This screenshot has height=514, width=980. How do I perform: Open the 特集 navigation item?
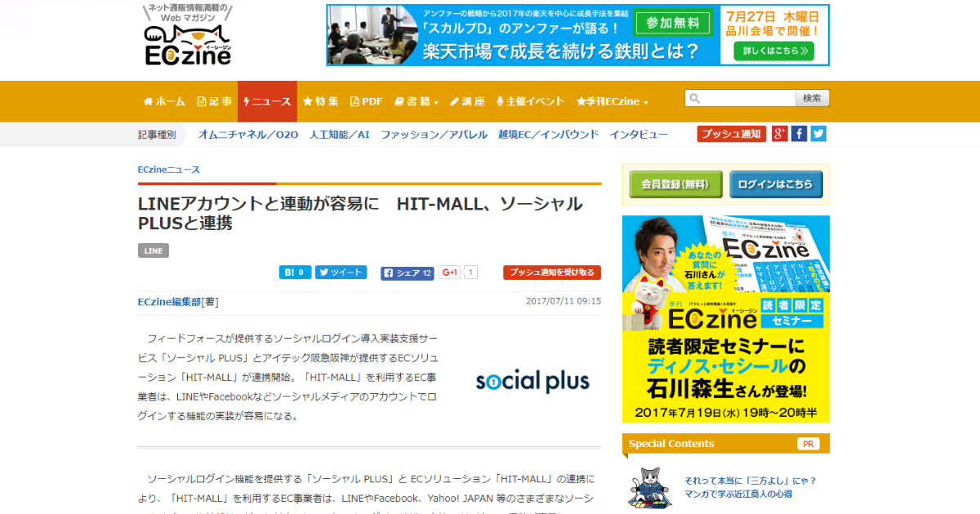(x=320, y=102)
